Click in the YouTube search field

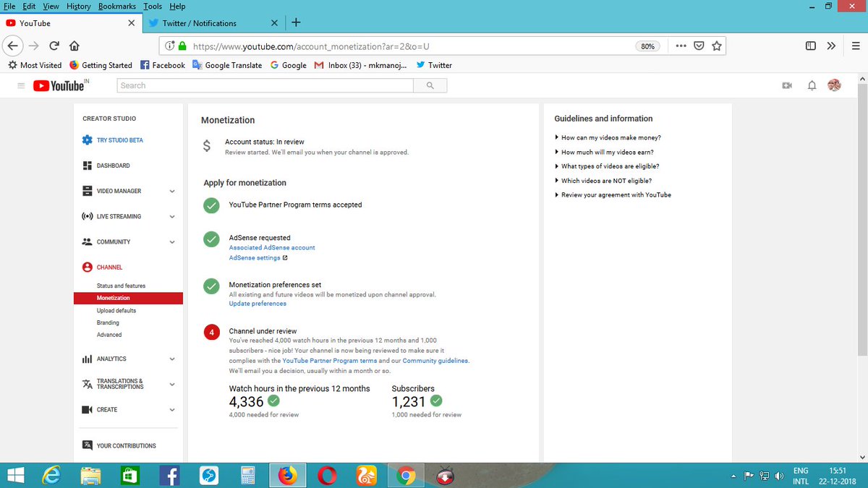(265, 85)
